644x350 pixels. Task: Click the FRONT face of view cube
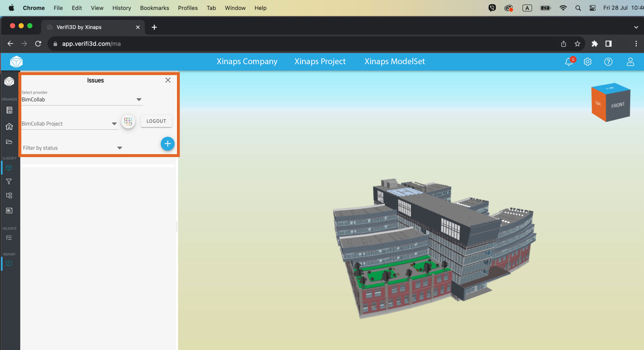coord(618,105)
